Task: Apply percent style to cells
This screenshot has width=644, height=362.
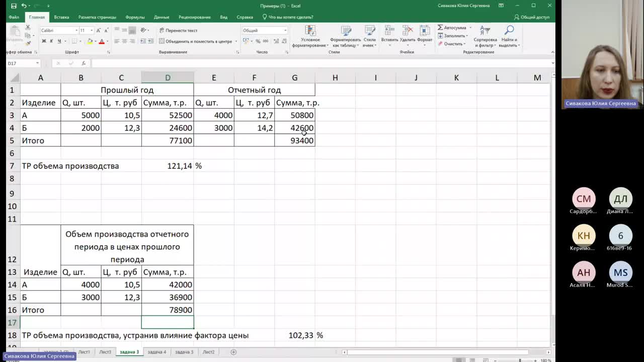Action: click(258, 41)
